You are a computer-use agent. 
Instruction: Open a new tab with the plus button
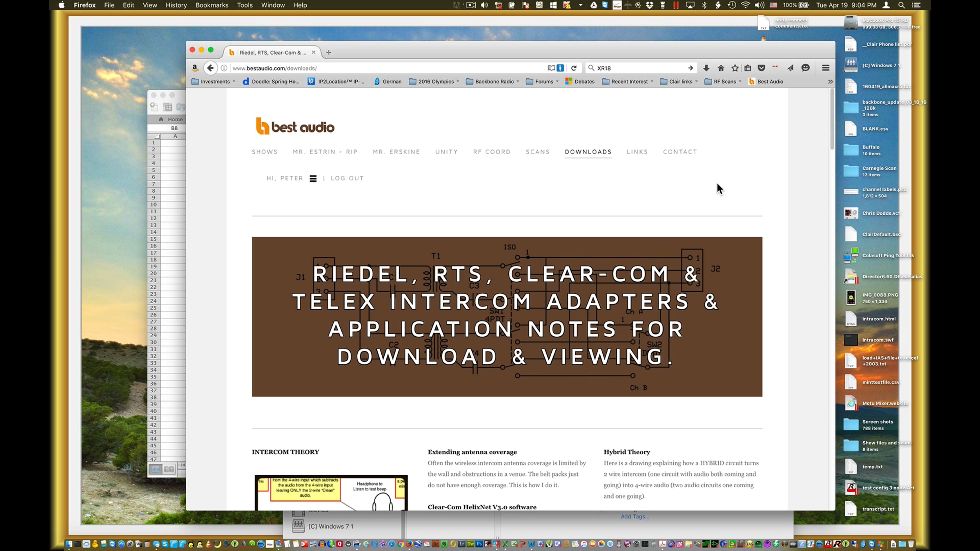[x=329, y=53]
